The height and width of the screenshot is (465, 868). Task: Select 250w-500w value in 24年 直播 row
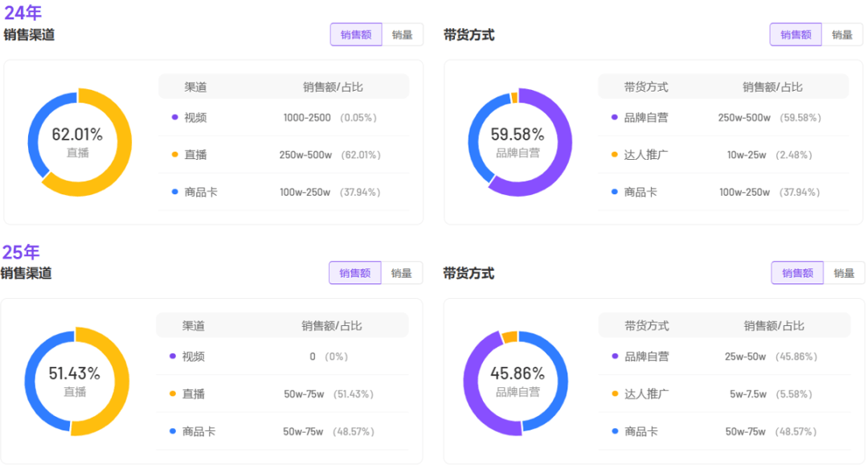point(305,155)
